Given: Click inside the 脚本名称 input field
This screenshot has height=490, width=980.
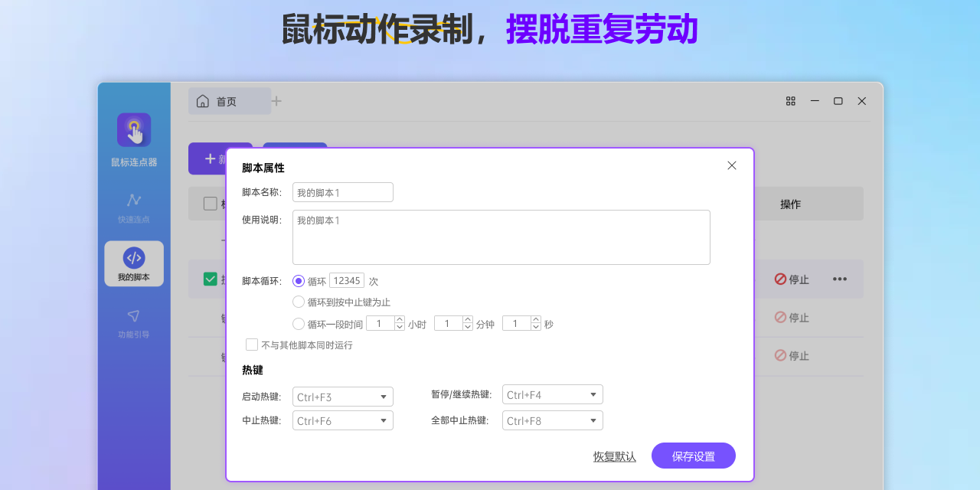Looking at the screenshot, I should pyautogui.click(x=342, y=192).
